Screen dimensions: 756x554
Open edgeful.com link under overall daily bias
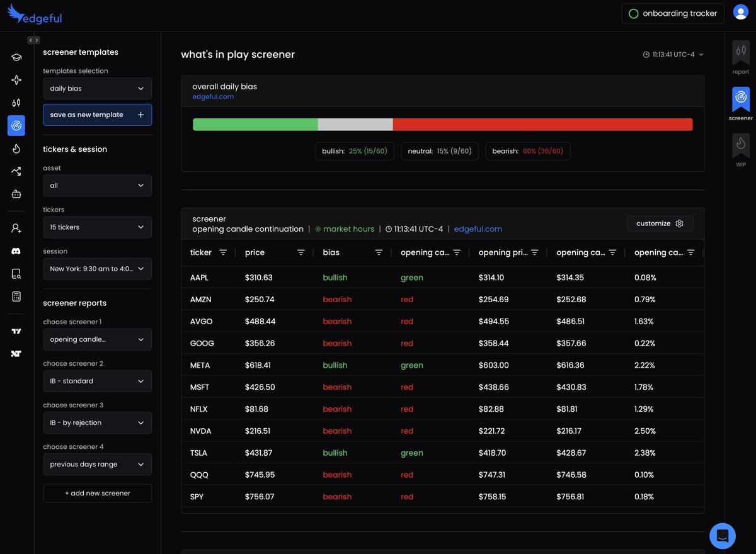tap(213, 96)
